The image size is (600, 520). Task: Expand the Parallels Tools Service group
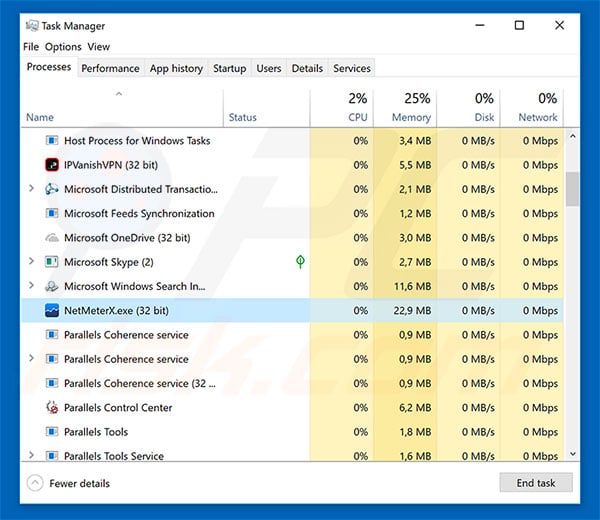(x=31, y=455)
